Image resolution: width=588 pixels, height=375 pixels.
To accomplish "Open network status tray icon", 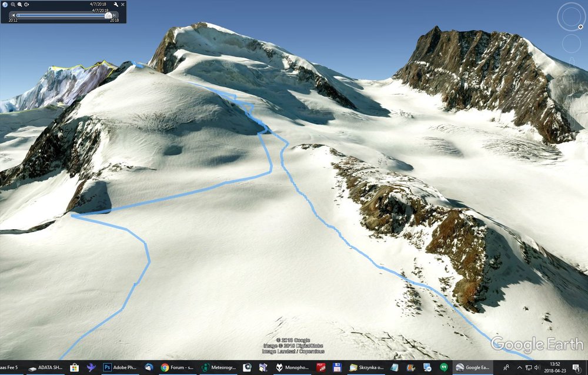I will (x=529, y=367).
